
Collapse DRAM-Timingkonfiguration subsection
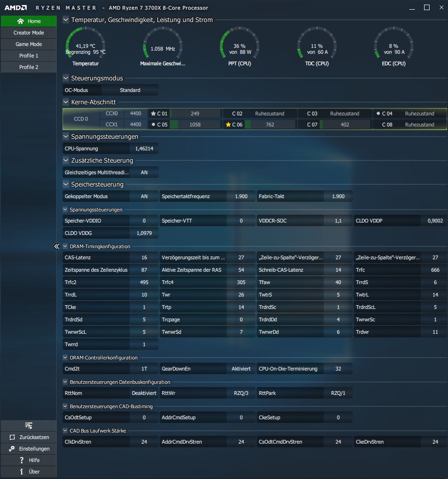click(65, 246)
